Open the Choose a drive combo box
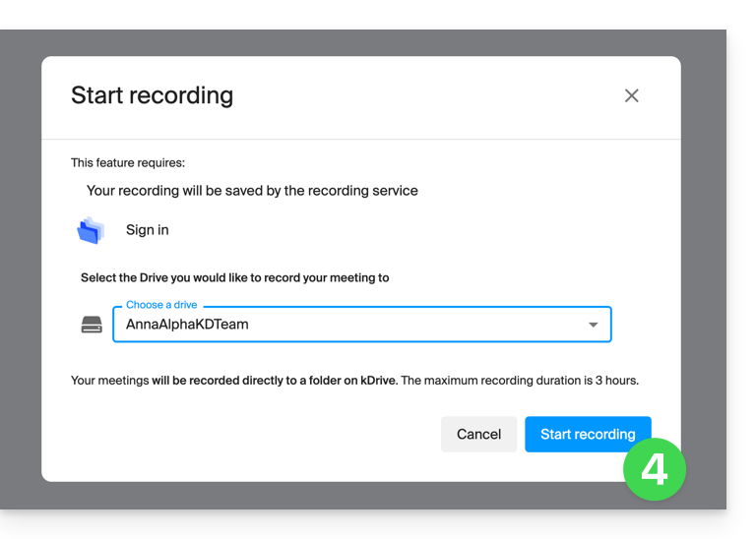The height and width of the screenshot is (539, 756). click(361, 325)
